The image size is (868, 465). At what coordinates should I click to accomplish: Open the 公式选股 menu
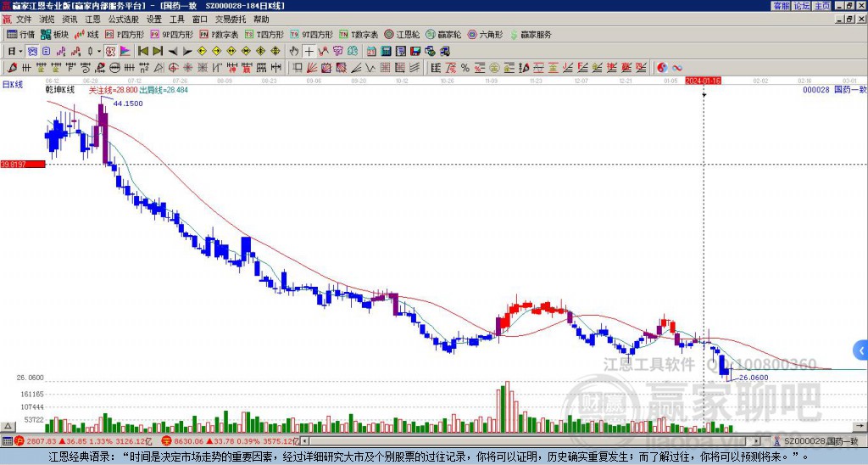tap(124, 20)
